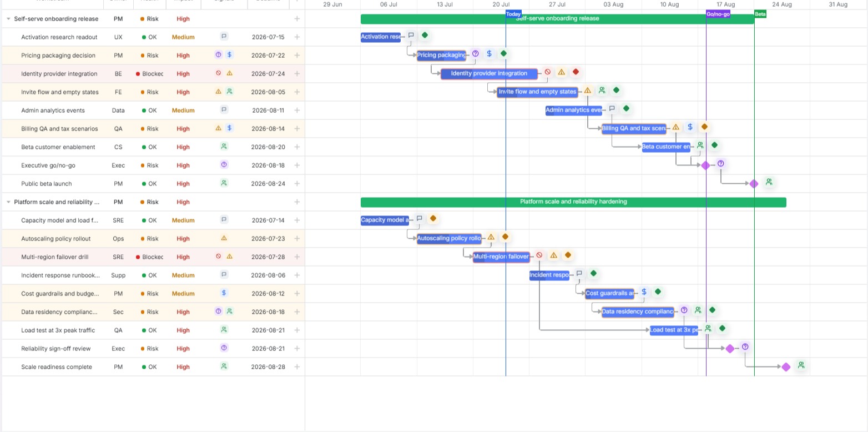The image size is (868, 432).
Task: Click the dollar icon beside the Billing QA Gantt bar
Action: click(x=690, y=127)
